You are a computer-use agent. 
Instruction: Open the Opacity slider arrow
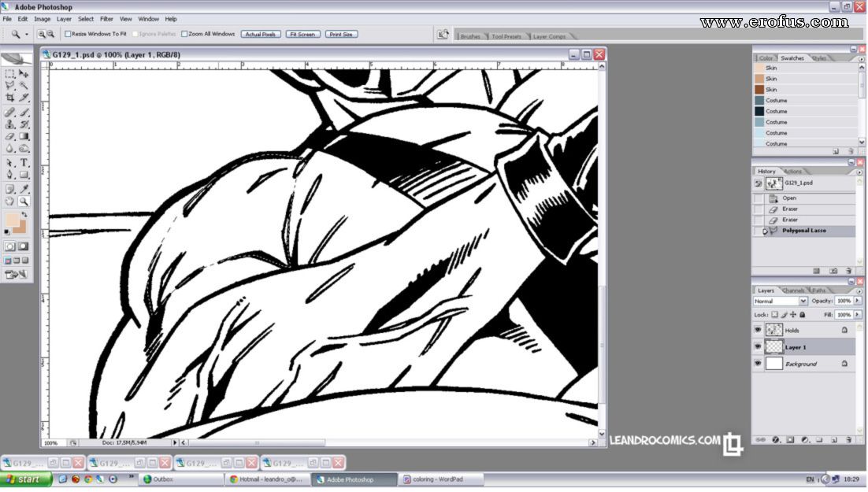click(x=858, y=301)
